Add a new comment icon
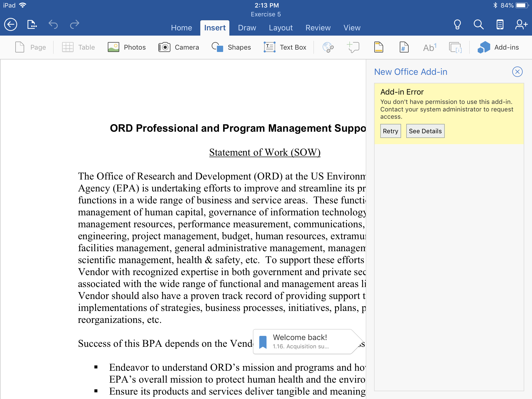Screen dimensions: 532x399 point(353,47)
